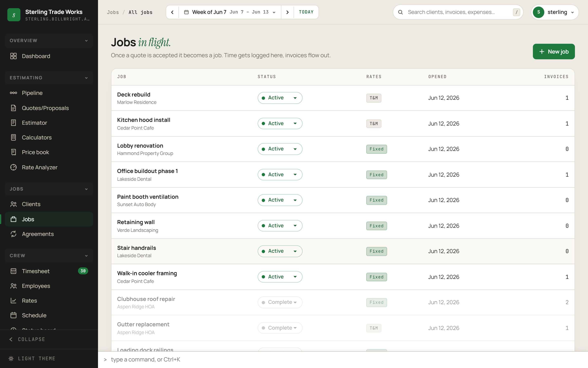Collapse the Estimating section
Screen dimensions: 588x368
pyautogui.click(x=49, y=78)
